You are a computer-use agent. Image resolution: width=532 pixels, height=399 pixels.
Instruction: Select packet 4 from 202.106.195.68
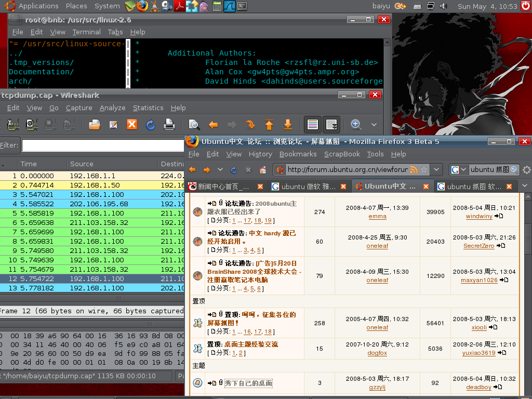pos(92,204)
